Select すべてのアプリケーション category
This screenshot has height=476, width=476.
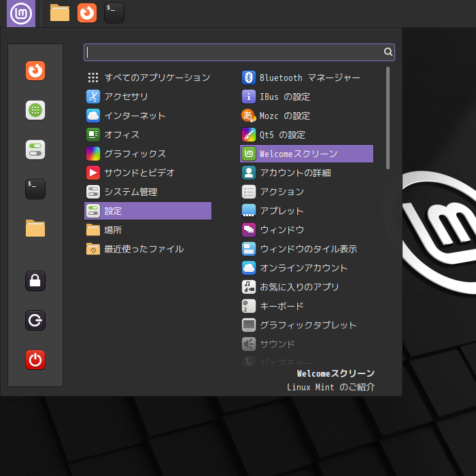point(148,78)
